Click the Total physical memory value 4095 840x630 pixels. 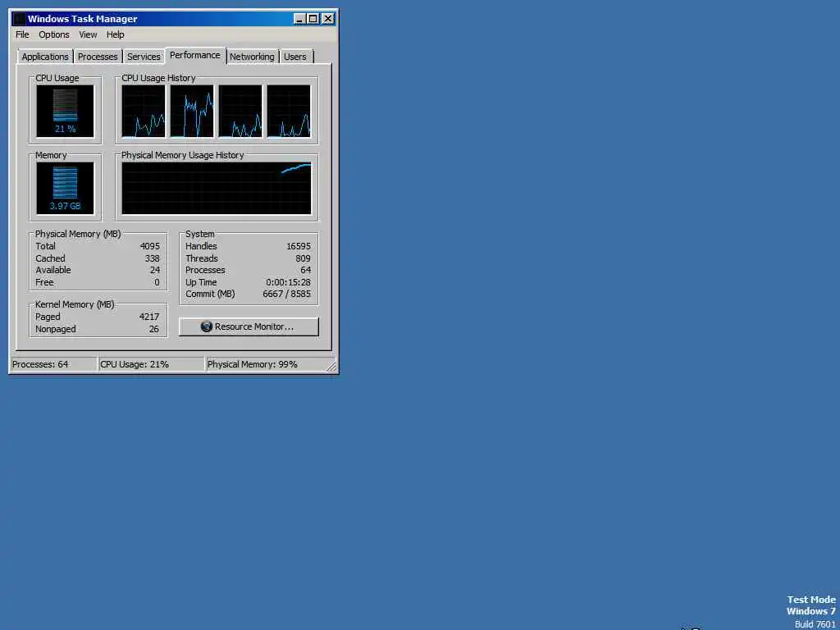pos(149,246)
